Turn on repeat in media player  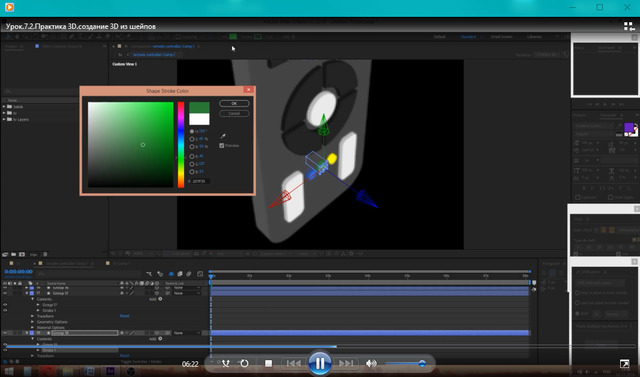(x=244, y=363)
